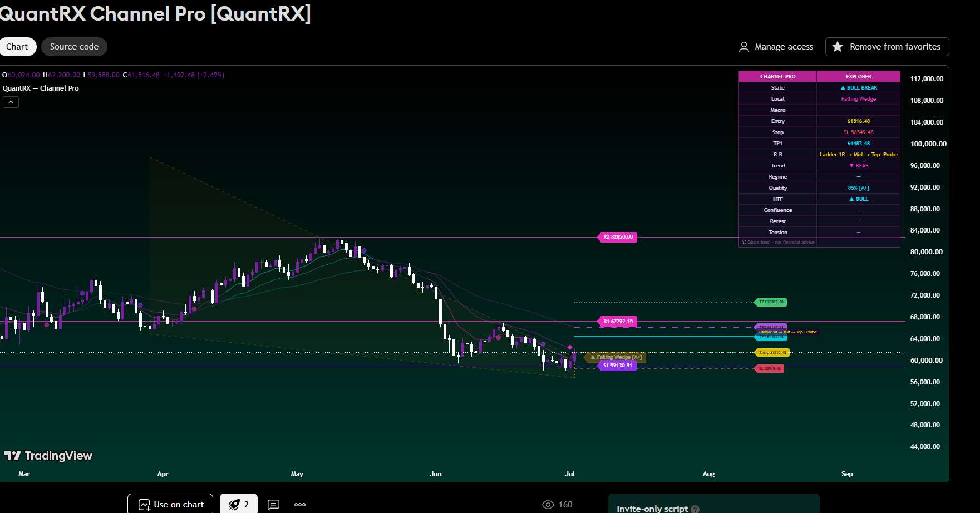This screenshot has height=513, width=980.
Task: Click the BEAR trend value
Action: (859, 166)
